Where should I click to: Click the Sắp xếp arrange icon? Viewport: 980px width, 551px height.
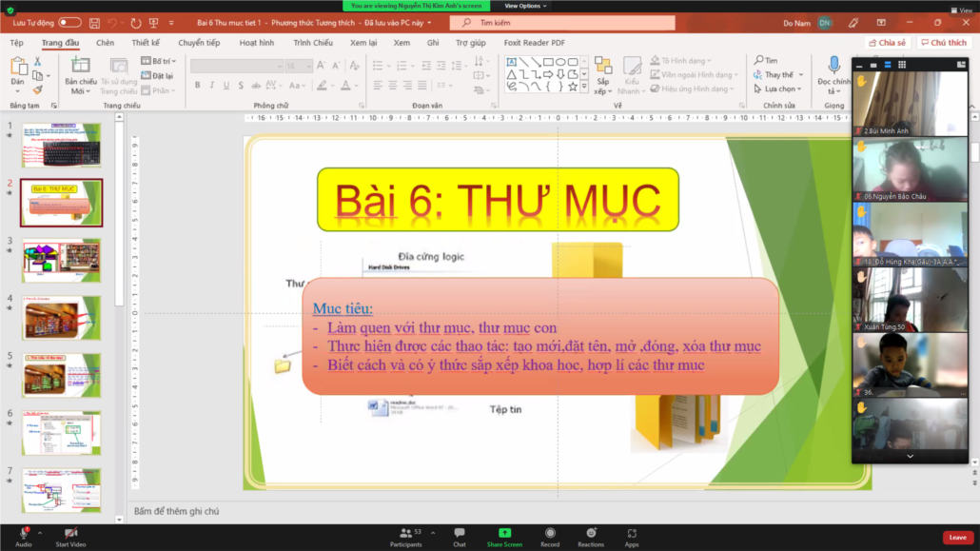tap(602, 69)
